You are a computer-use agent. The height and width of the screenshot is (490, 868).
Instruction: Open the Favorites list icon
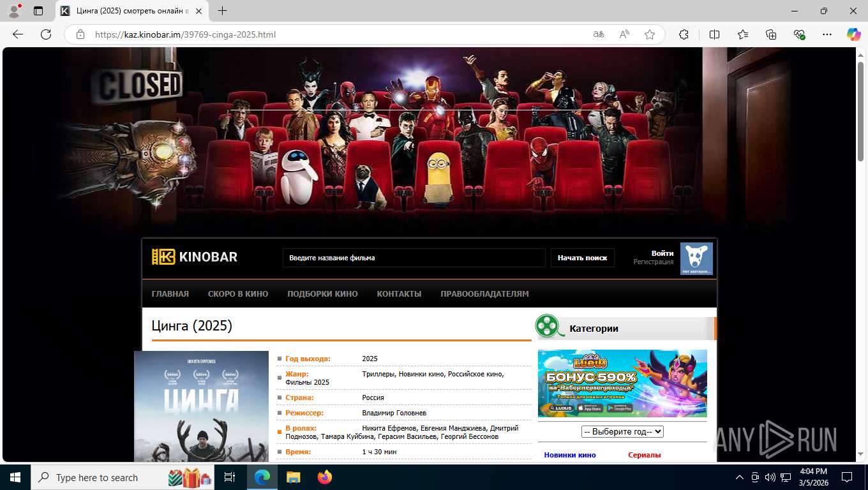pos(743,34)
